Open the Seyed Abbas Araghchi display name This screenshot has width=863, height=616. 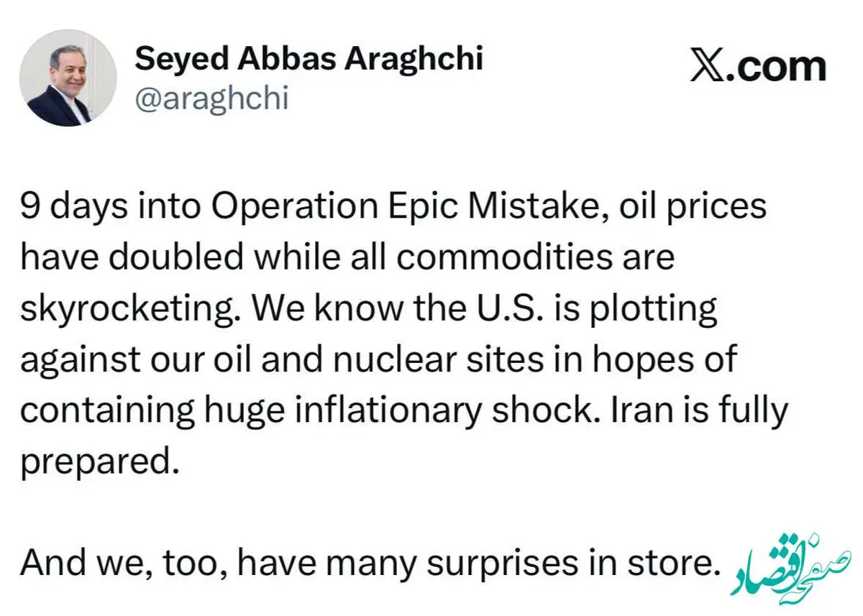309,58
